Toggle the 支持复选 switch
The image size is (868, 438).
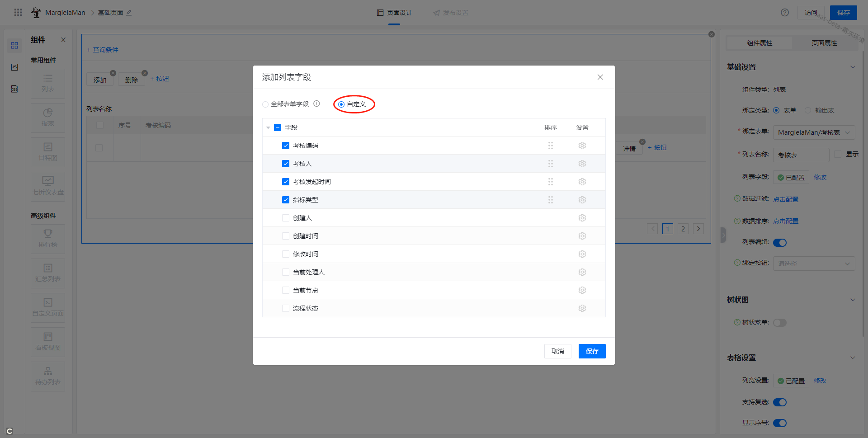pyautogui.click(x=780, y=402)
